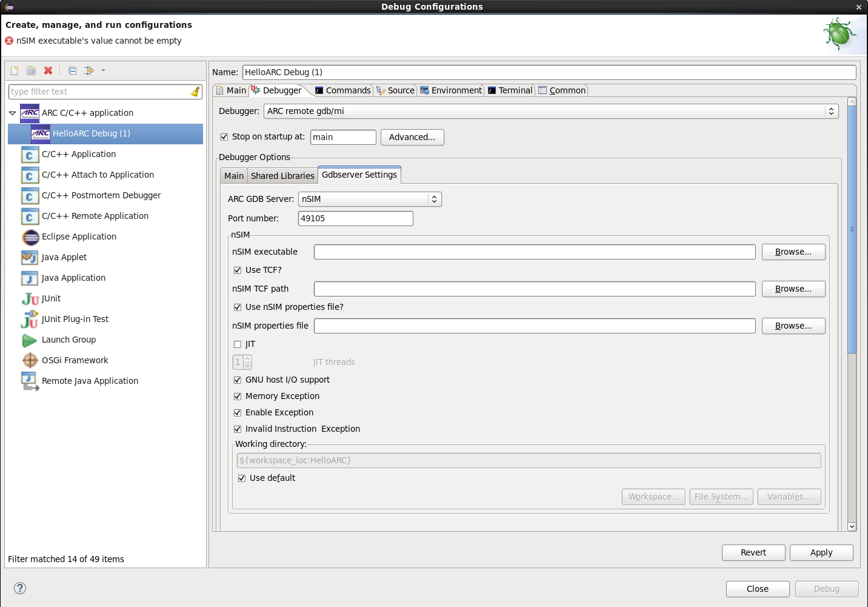Toggle Enable Exception checkbox
Image resolution: width=868 pixels, height=607 pixels.
pos(238,413)
